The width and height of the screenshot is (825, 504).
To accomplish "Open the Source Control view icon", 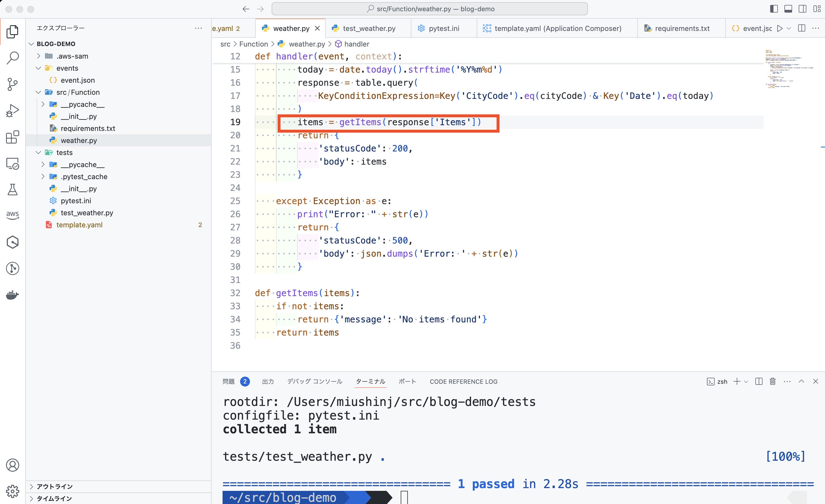I will click(13, 84).
